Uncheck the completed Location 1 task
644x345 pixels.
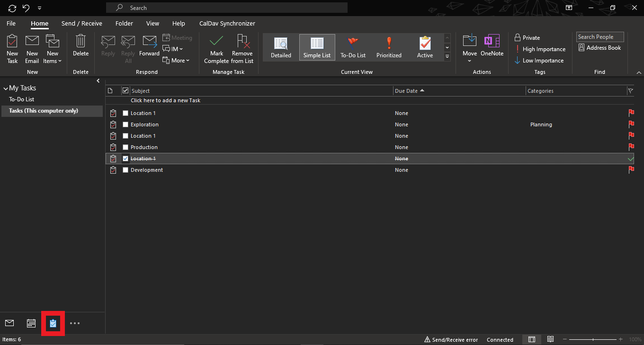(125, 159)
